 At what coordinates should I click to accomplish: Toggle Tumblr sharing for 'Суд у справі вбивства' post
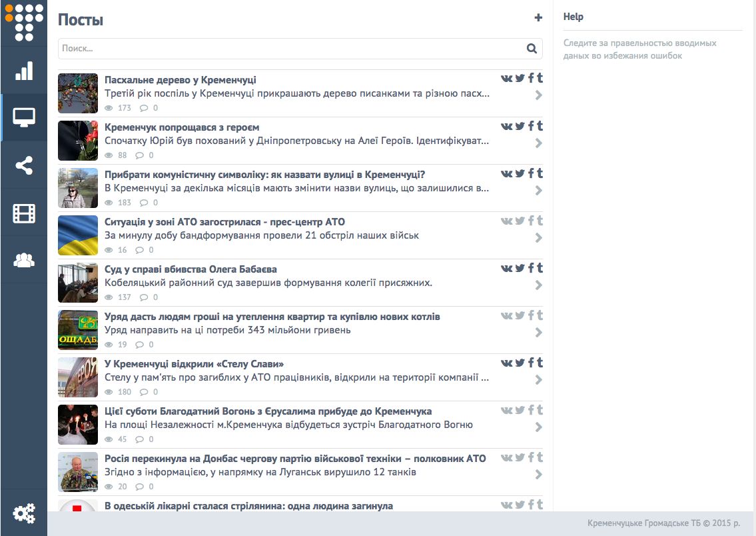click(x=540, y=268)
